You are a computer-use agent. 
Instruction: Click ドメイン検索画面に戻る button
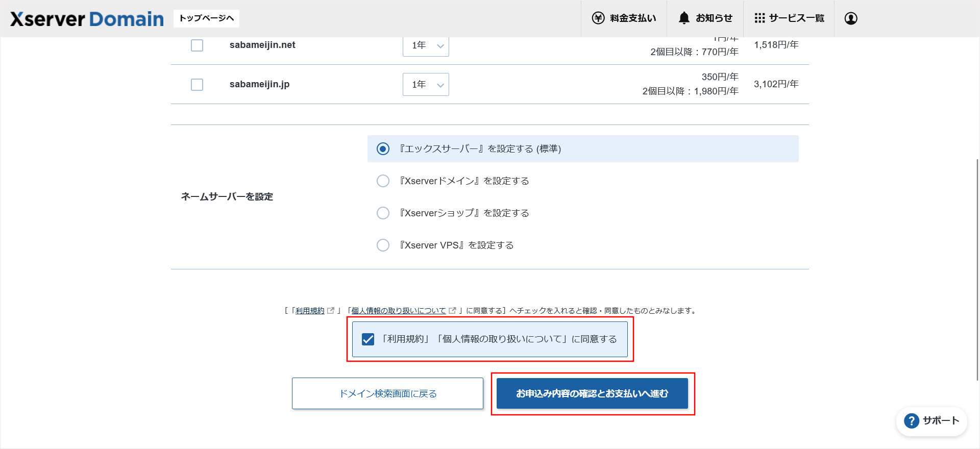click(x=387, y=393)
